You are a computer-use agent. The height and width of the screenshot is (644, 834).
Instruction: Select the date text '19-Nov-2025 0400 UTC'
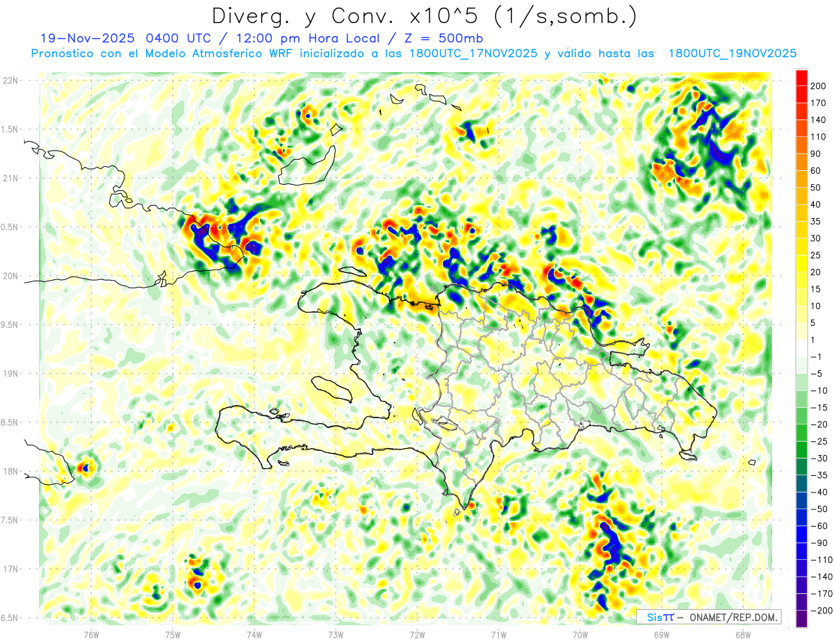(x=126, y=38)
